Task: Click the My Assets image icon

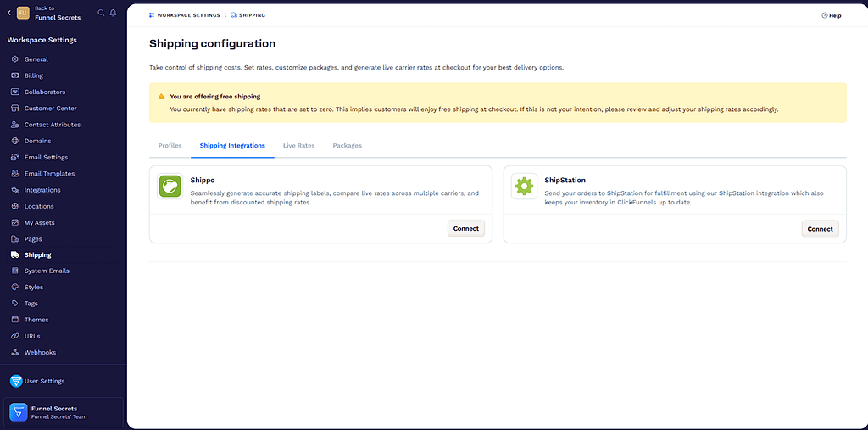Action: (x=15, y=223)
